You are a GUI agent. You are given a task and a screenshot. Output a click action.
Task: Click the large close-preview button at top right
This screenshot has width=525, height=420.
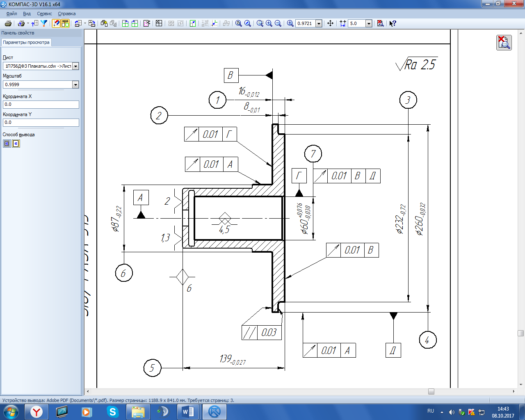(504, 42)
